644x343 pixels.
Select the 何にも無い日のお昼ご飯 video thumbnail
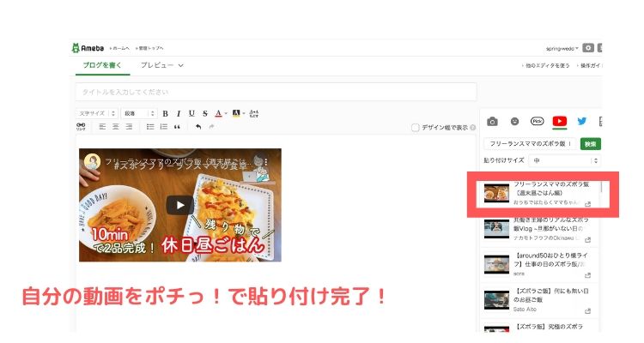point(496,300)
